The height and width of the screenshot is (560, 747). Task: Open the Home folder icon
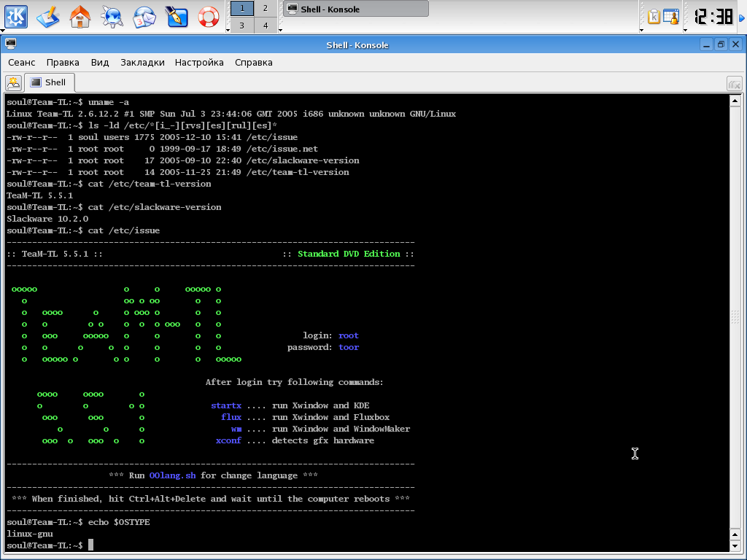pyautogui.click(x=80, y=17)
